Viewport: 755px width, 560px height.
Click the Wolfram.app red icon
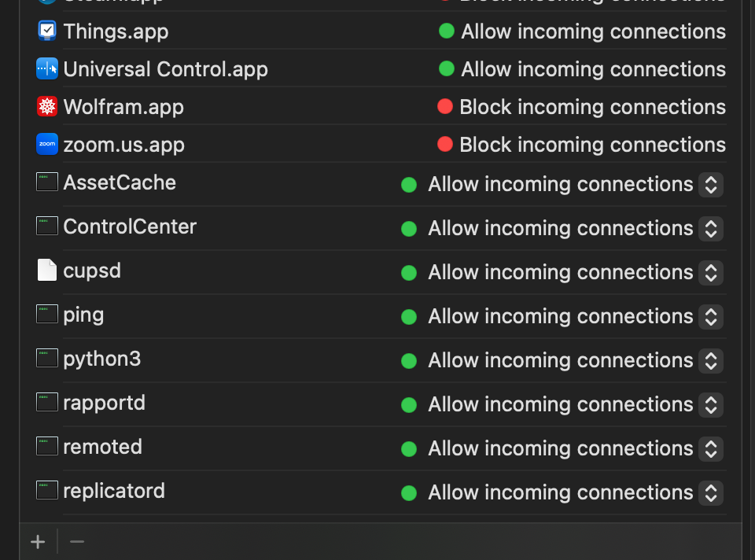point(47,107)
